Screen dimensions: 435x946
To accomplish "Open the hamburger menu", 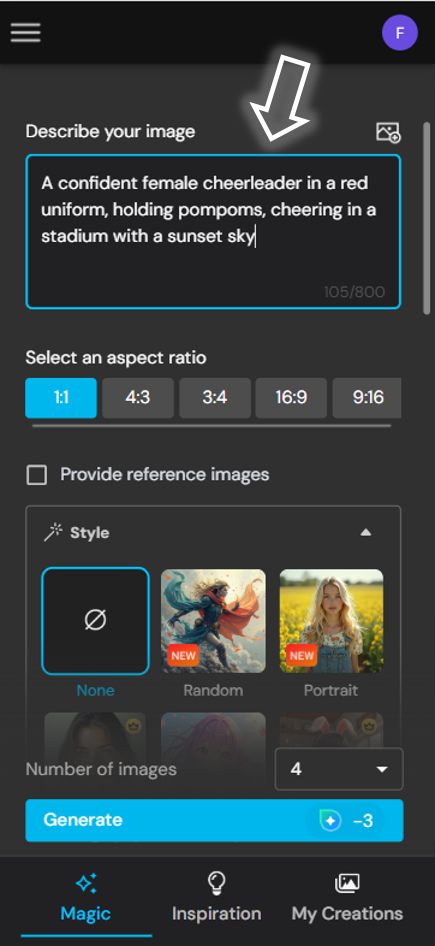I will (25, 33).
